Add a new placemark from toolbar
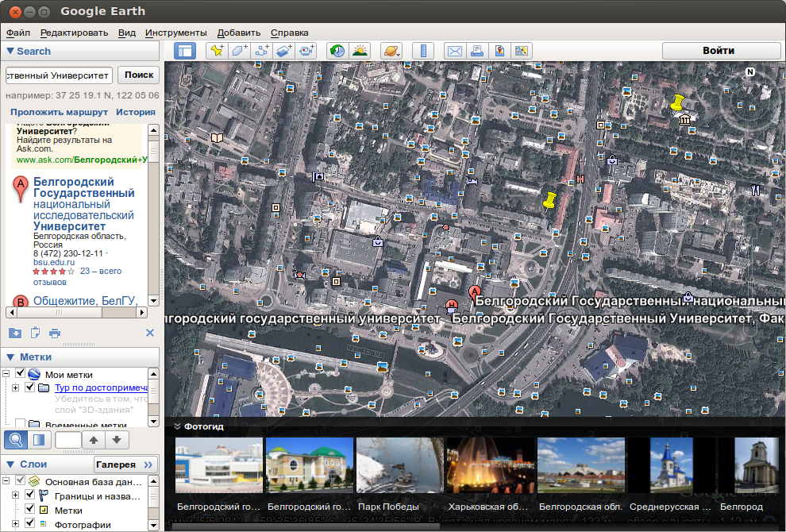 coord(215,51)
